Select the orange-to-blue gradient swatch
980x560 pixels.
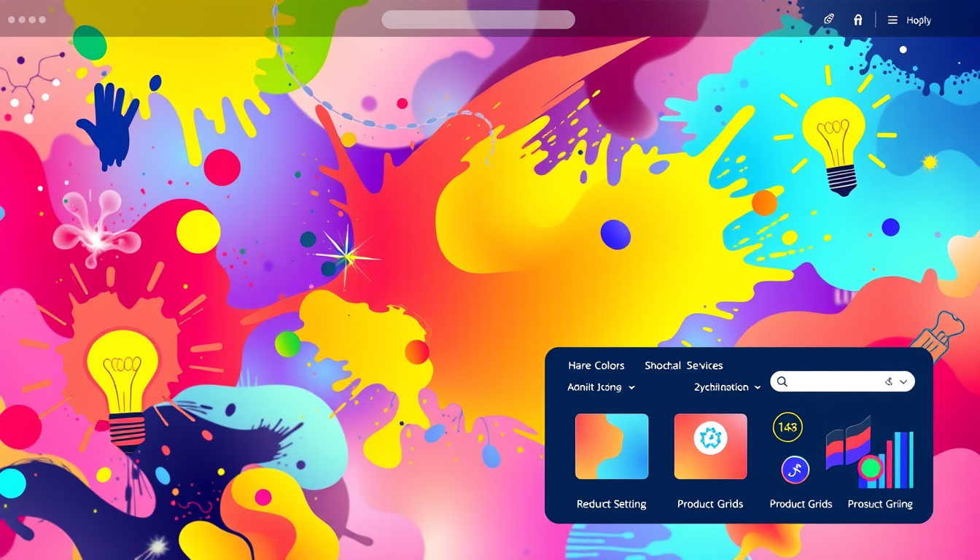click(x=611, y=446)
